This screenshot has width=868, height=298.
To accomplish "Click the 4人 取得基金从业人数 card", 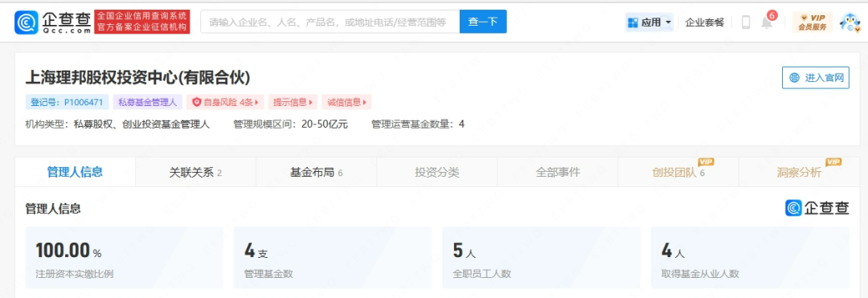I will (750, 258).
